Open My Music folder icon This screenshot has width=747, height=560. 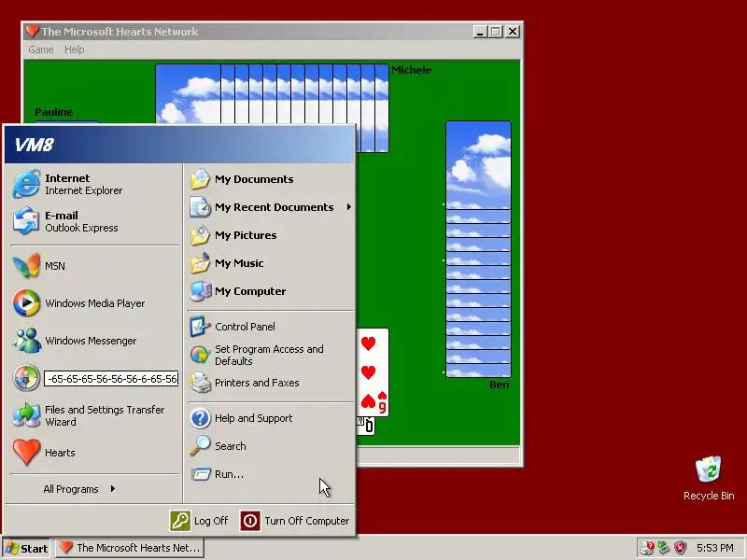point(200,263)
